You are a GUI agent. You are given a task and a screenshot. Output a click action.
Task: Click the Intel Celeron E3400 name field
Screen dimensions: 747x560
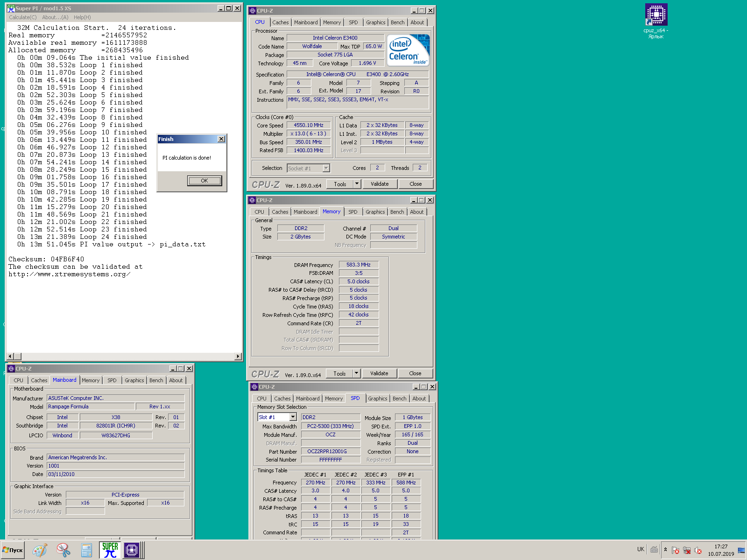(335, 38)
